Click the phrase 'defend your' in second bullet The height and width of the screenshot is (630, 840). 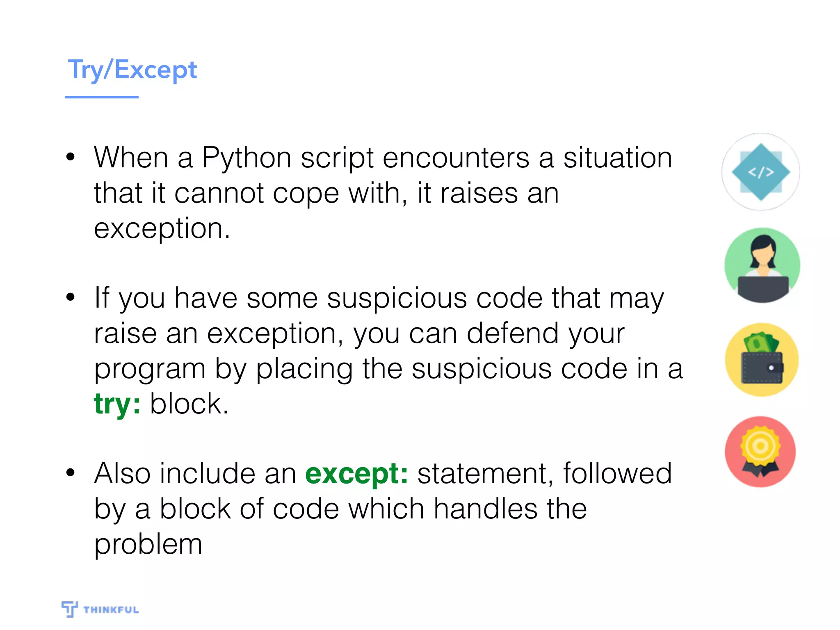[x=545, y=333]
